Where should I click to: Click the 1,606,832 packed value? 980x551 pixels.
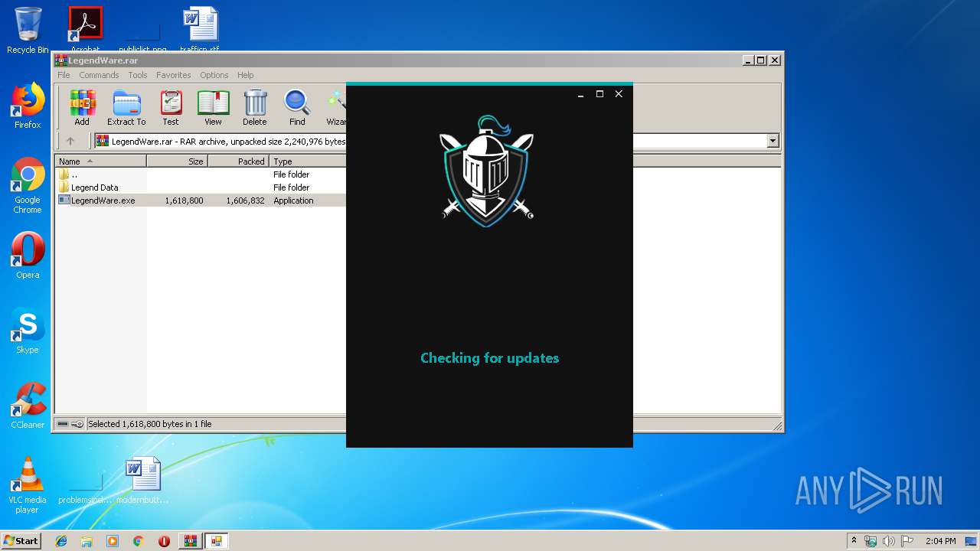coord(245,201)
